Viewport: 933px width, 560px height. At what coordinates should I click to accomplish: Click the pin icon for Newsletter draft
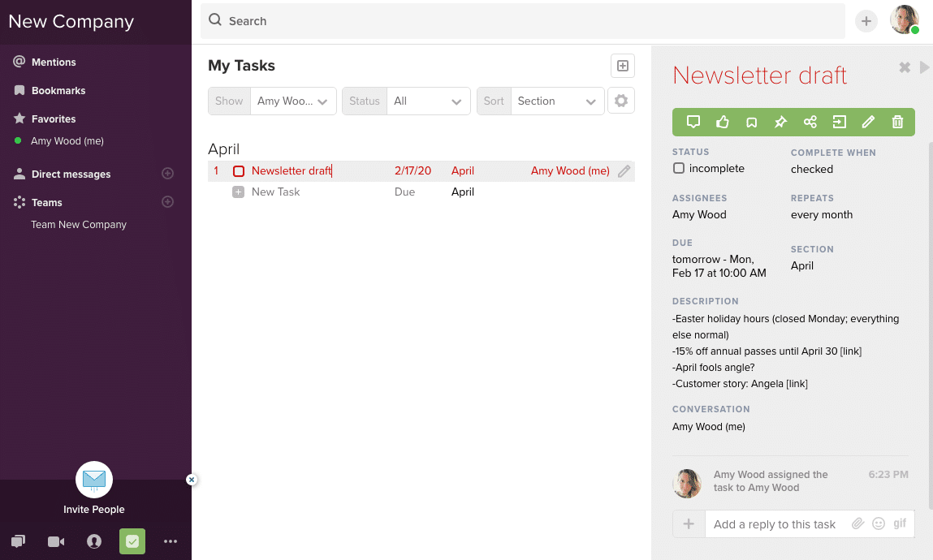(x=780, y=122)
